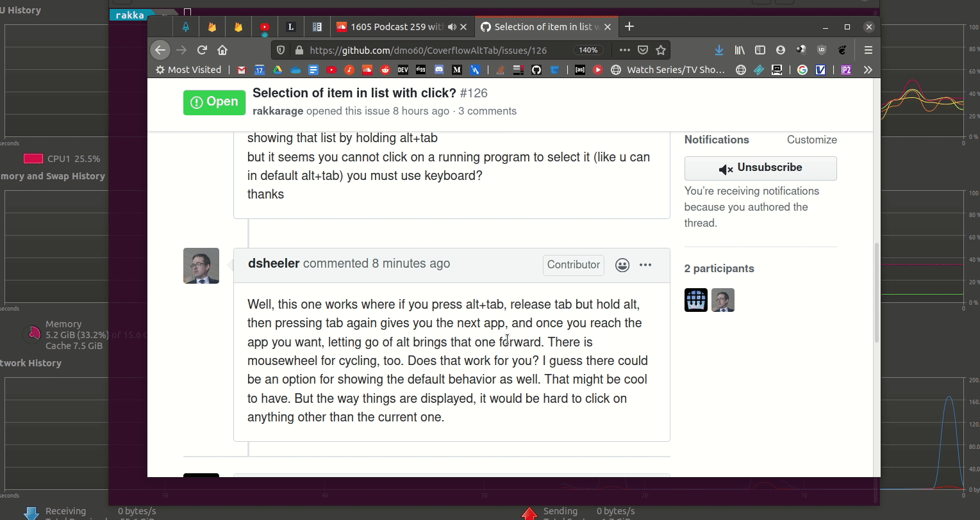The image size is (980, 520).
Task: Click the 'rakka' terminal tab label
Action: pyautogui.click(x=130, y=15)
